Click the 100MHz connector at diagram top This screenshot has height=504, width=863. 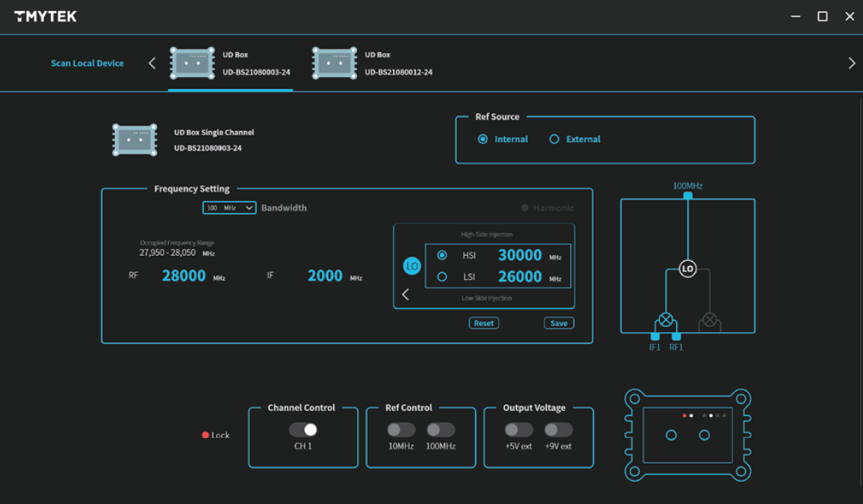[687, 195]
